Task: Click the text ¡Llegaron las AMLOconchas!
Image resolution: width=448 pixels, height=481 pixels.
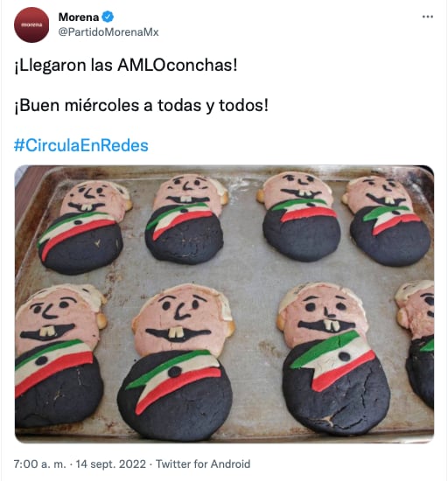Action: coord(126,66)
